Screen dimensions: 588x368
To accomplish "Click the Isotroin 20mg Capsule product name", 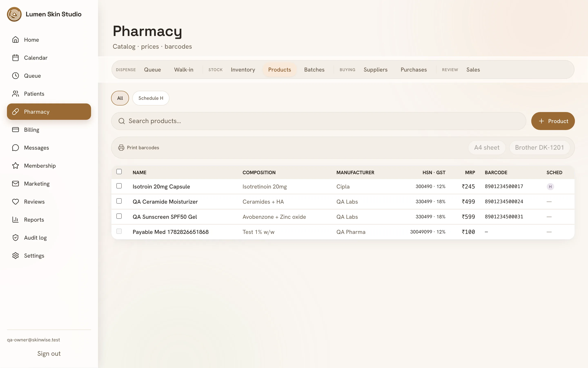I will 161,187.
